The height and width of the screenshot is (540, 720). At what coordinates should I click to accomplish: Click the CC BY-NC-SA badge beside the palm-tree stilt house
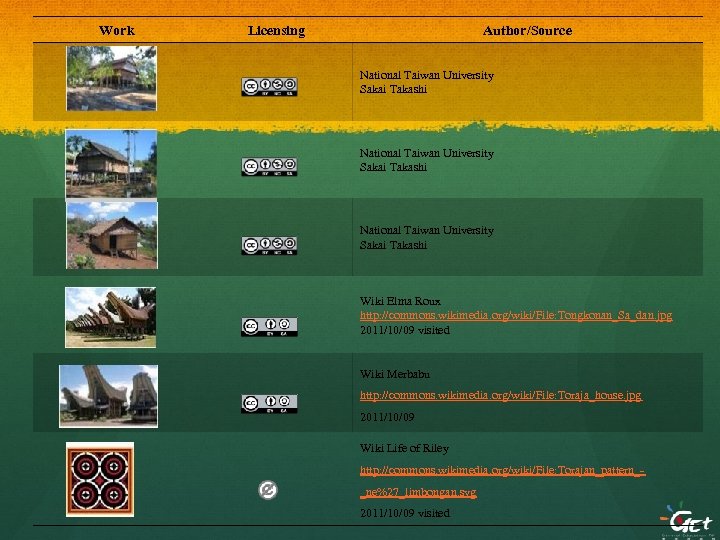270,166
